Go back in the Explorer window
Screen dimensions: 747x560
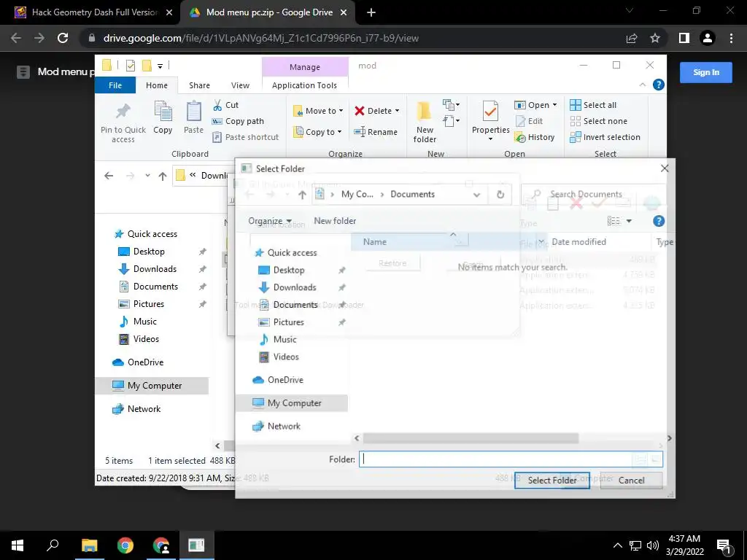[x=109, y=176]
